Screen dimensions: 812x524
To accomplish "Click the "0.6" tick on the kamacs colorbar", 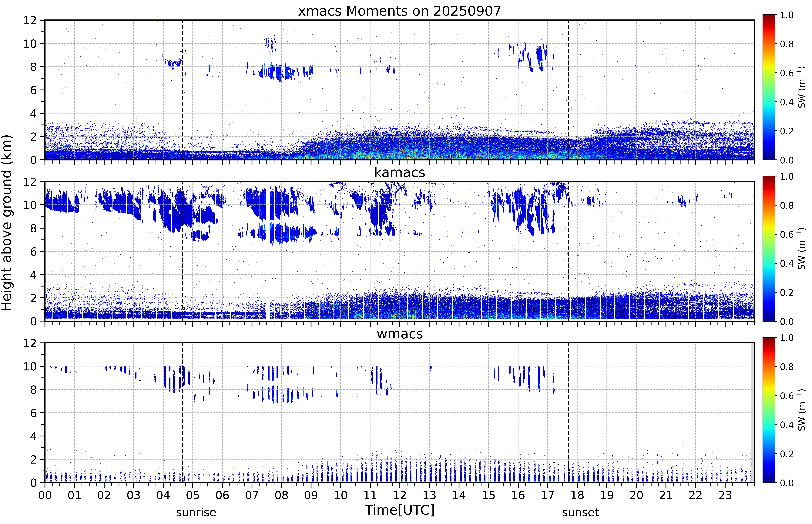I will click(x=787, y=234).
